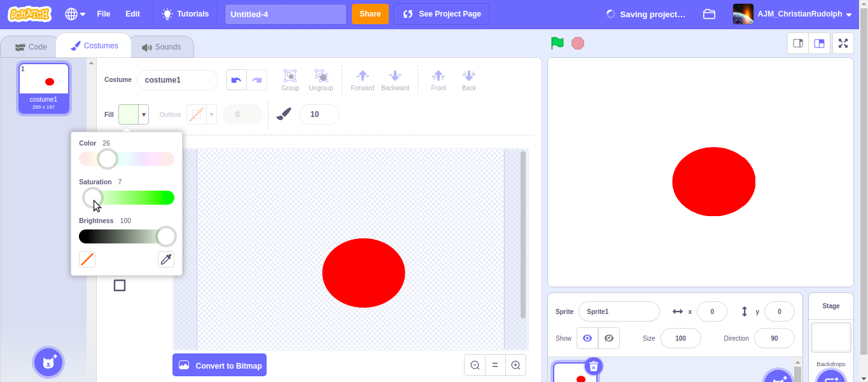868x382 pixels.
Task: Click the Saturation slider
Action: coord(127,198)
